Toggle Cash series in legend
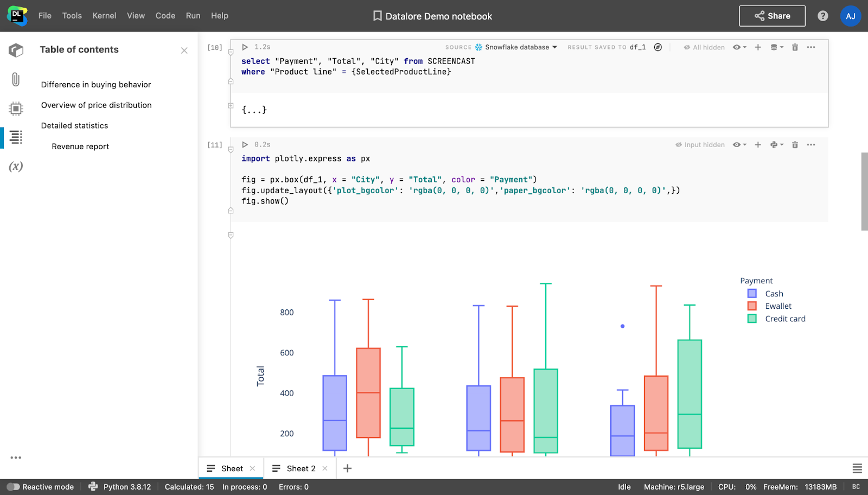The image size is (868, 495). [x=765, y=294]
